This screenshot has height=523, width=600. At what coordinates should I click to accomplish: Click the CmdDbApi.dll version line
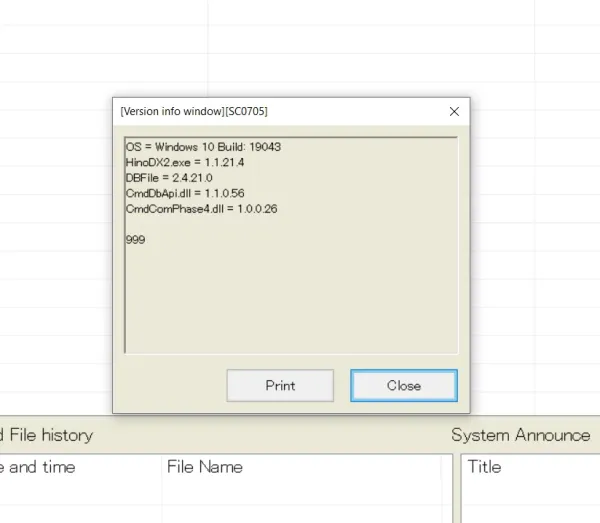185,192
